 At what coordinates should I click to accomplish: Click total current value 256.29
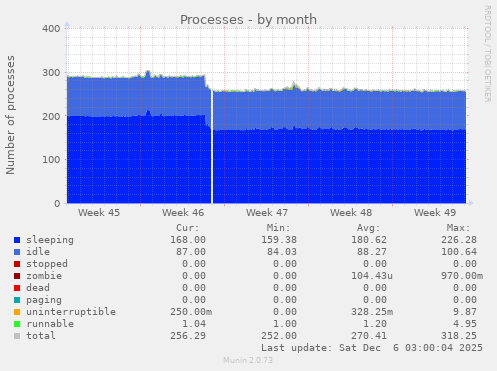pyautogui.click(x=188, y=336)
